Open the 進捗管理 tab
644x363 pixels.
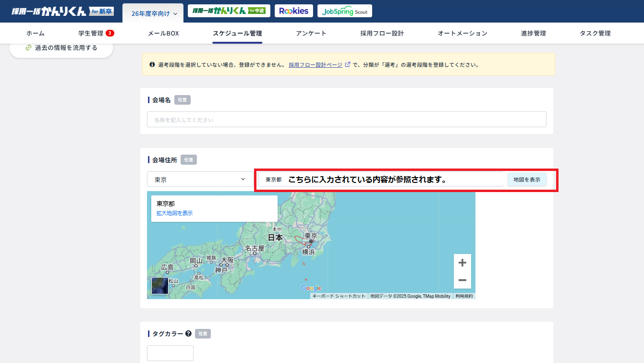533,33
